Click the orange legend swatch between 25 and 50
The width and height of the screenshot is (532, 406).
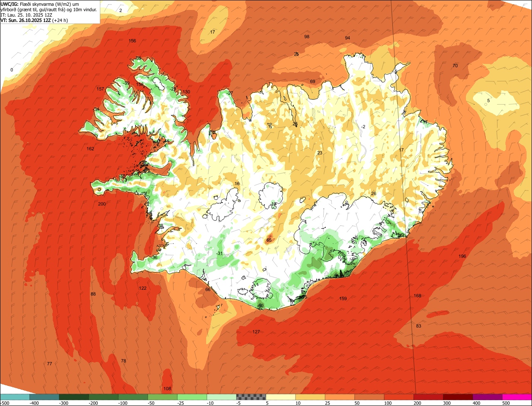click(340, 397)
